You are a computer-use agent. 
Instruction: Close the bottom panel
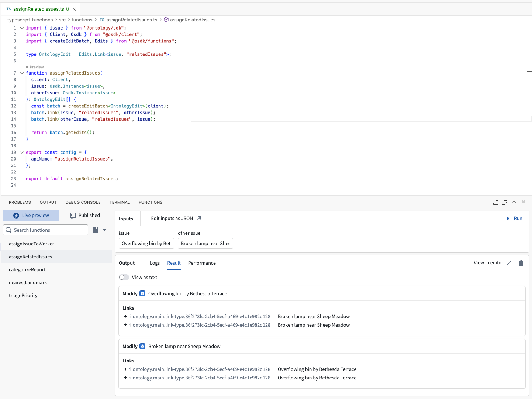tap(524, 202)
